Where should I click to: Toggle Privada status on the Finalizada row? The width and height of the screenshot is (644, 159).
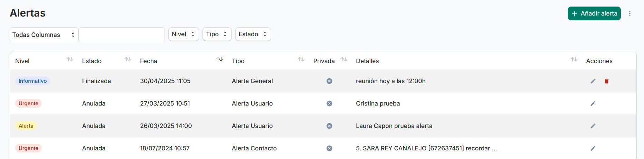point(329,81)
